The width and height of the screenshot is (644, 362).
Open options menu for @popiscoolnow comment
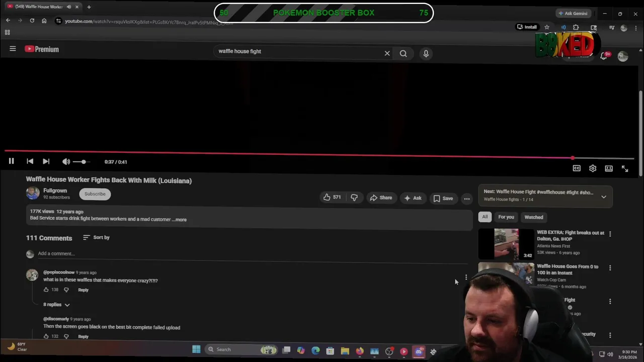466,277
